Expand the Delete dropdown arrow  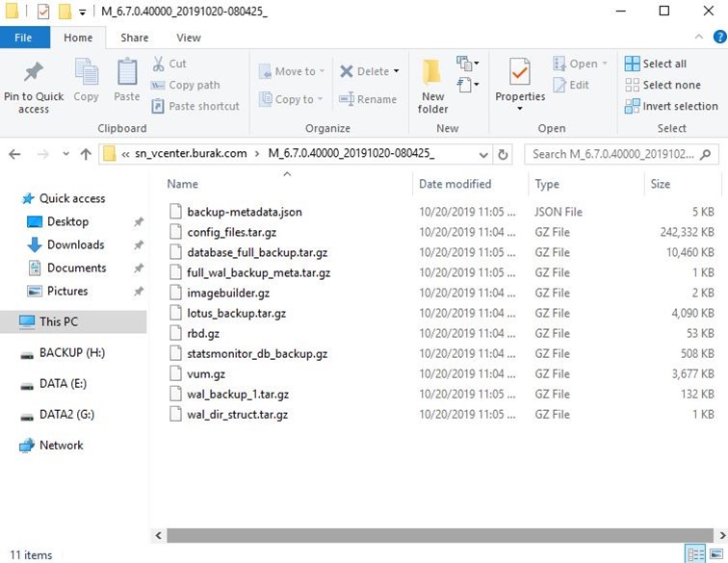[397, 71]
